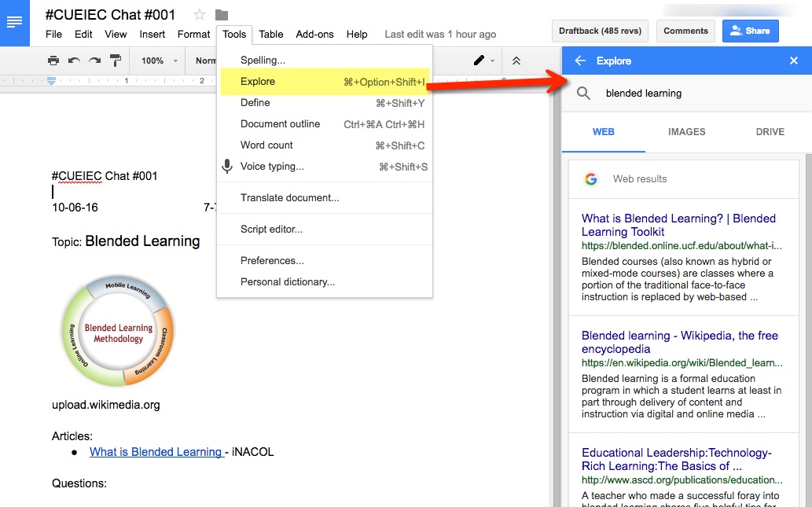Select Word count in the Tools menu
This screenshot has width=812, height=507.
tap(266, 145)
